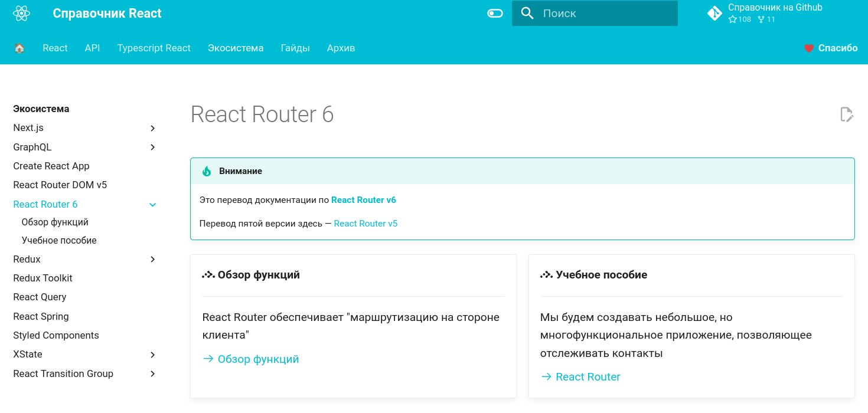Select React Router 6 in sidebar
The height and width of the screenshot is (413, 868).
pos(45,204)
